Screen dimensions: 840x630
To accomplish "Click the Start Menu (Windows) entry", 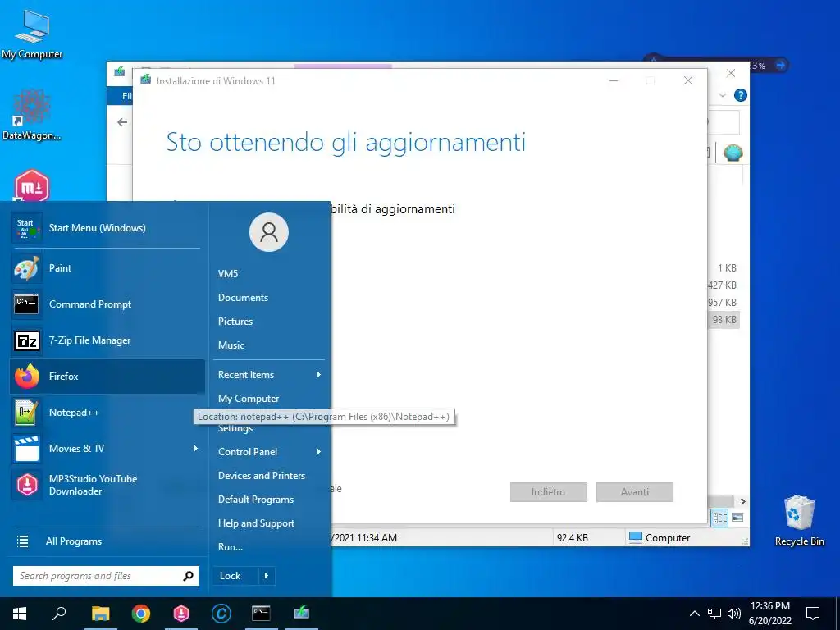I will 107,228.
